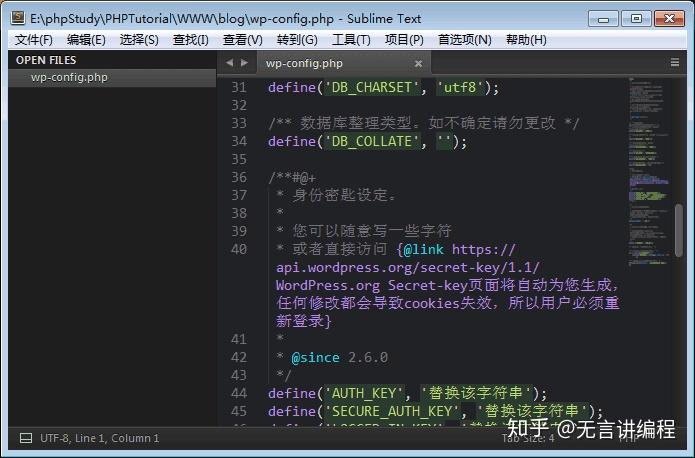695x458 pixels.
Task: Click the 身份密匙设定 comment on line 37
Action: (x=344, y=195)
